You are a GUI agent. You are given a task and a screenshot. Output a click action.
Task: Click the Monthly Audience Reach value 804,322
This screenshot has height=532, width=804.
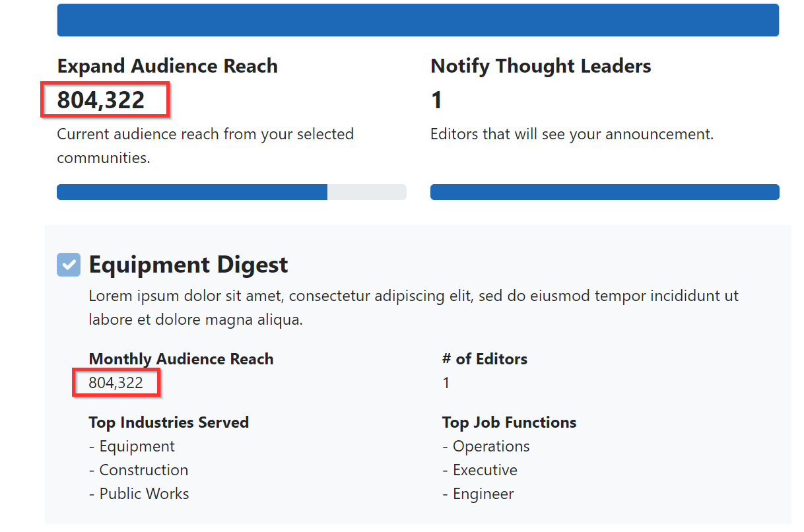(x=116, y=383)
